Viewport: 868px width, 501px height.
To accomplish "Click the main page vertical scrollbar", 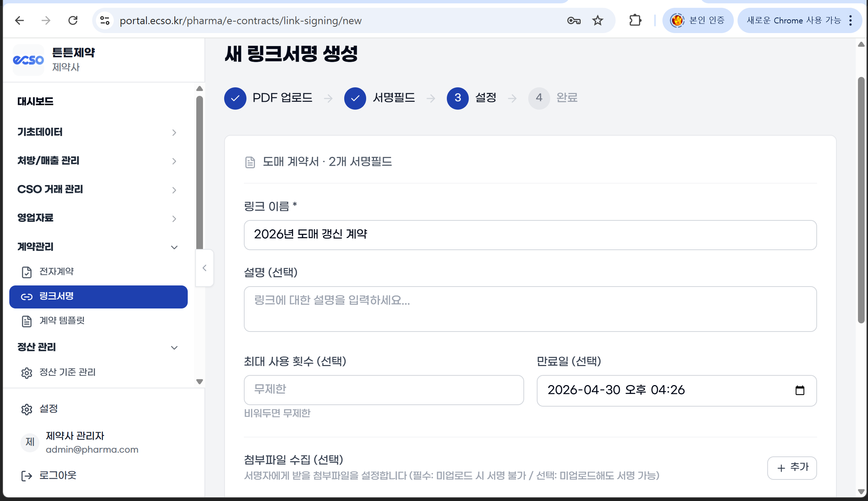I will pyautogui.click(x=861, y=201).
